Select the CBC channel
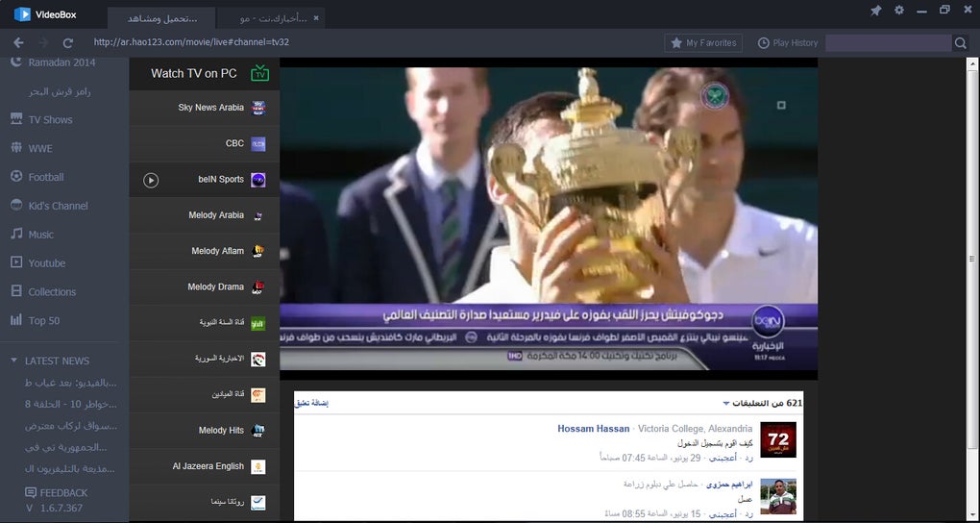This screenshot has height=523, width=980. 205,143
